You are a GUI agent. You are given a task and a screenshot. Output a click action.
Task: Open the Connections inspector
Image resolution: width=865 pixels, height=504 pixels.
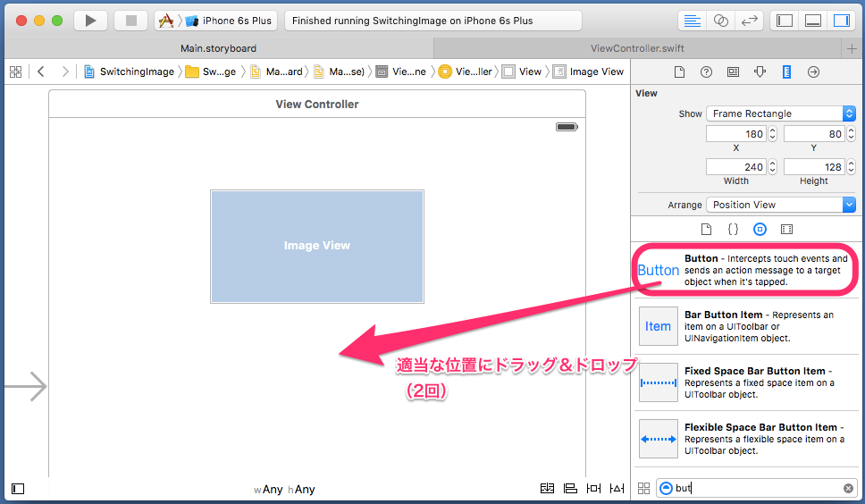click(x=814, y=72)
